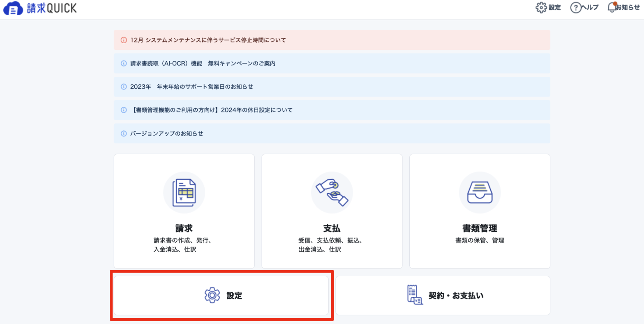Click info icon beside 2023年 年末年始 notice

click(x=124, y=87)
